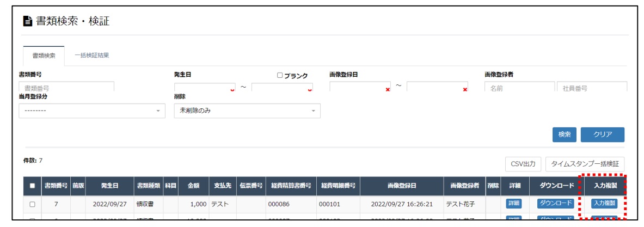Click the 書類番号 column header
This screenshot has height=227, width=644.
(x=56, y=186)
